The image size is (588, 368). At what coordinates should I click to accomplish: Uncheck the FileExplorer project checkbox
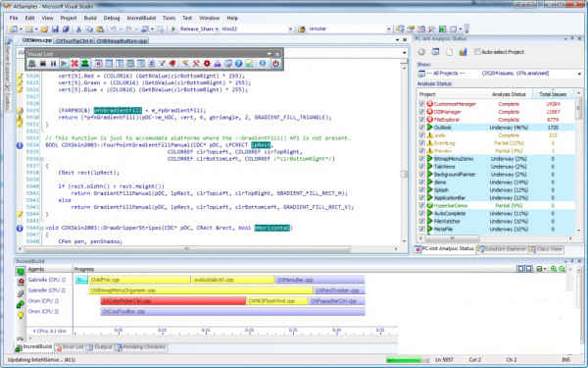click(421, 120)
